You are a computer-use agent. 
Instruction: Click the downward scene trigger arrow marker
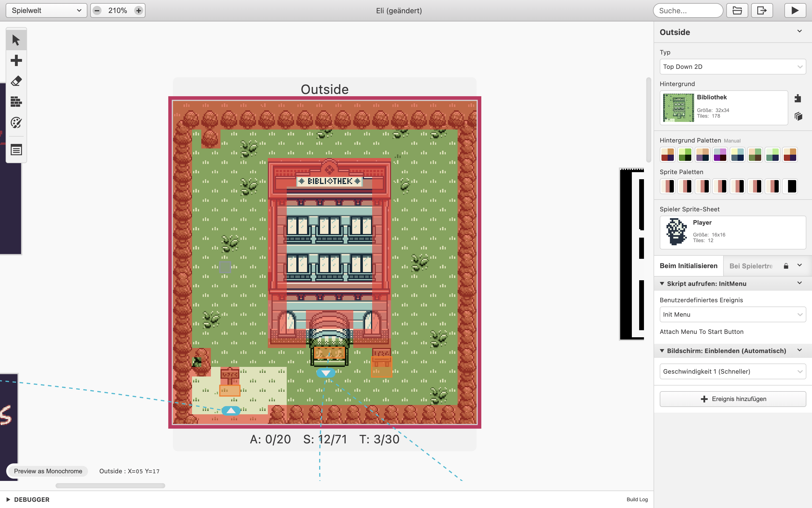(326, 373)
